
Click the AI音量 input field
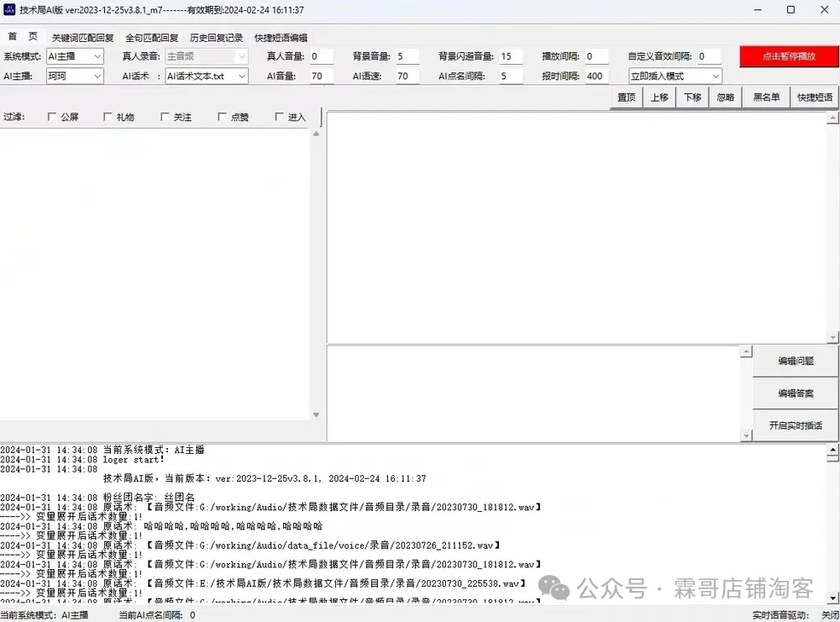(321, 76)
